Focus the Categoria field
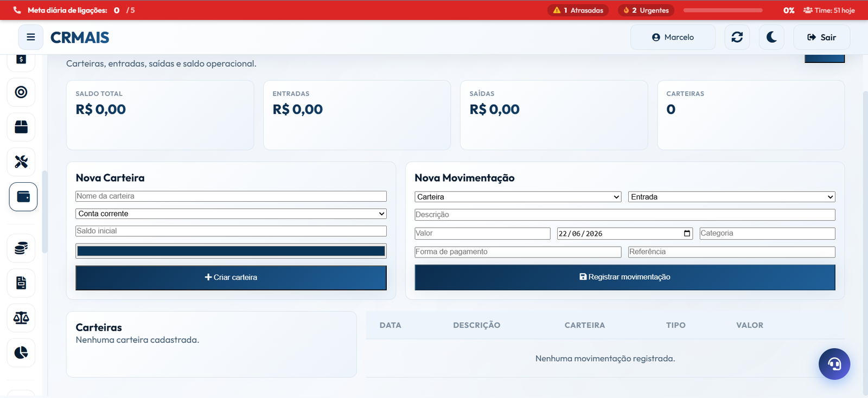Viewport: 868px width, 398px height. tap(768, 233)
